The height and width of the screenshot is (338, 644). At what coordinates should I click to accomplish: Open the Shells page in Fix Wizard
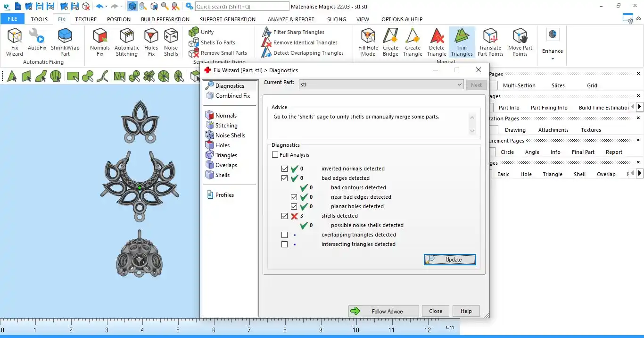(x=223, y=175)
